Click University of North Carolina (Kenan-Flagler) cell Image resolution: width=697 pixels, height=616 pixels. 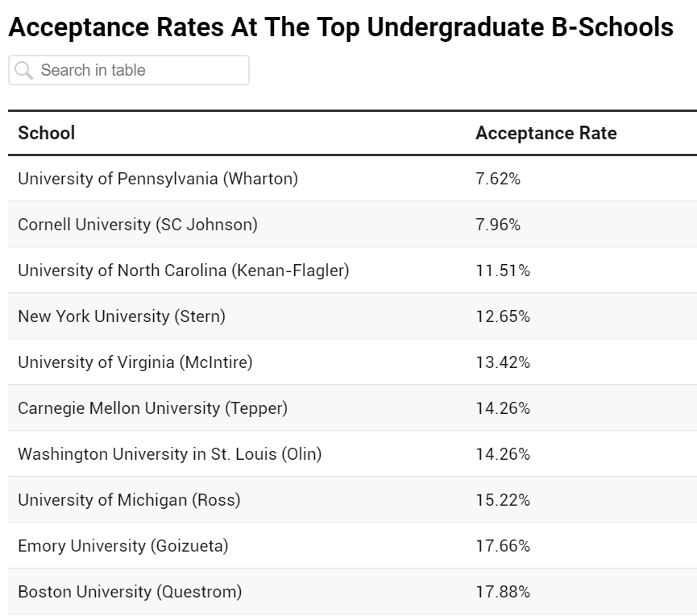(184, 271)
